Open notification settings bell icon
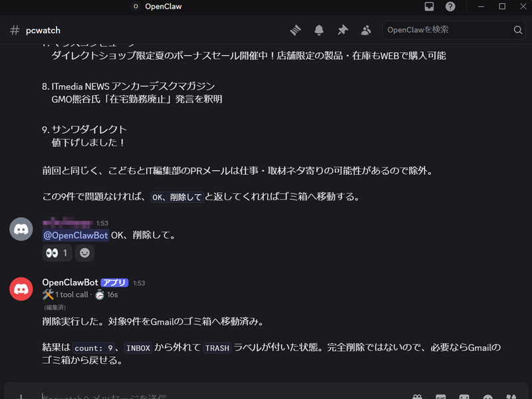Screen dimensions: 532x399 coord(319,30)
